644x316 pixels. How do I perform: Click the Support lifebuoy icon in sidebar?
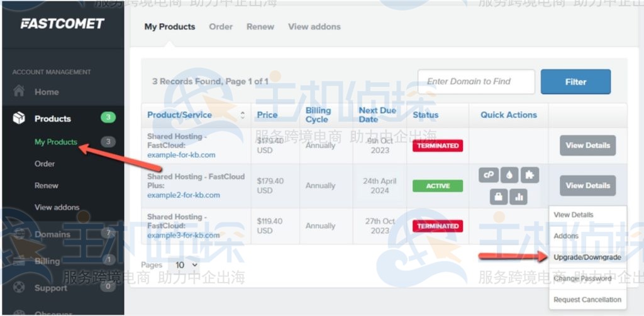[19, 287]
